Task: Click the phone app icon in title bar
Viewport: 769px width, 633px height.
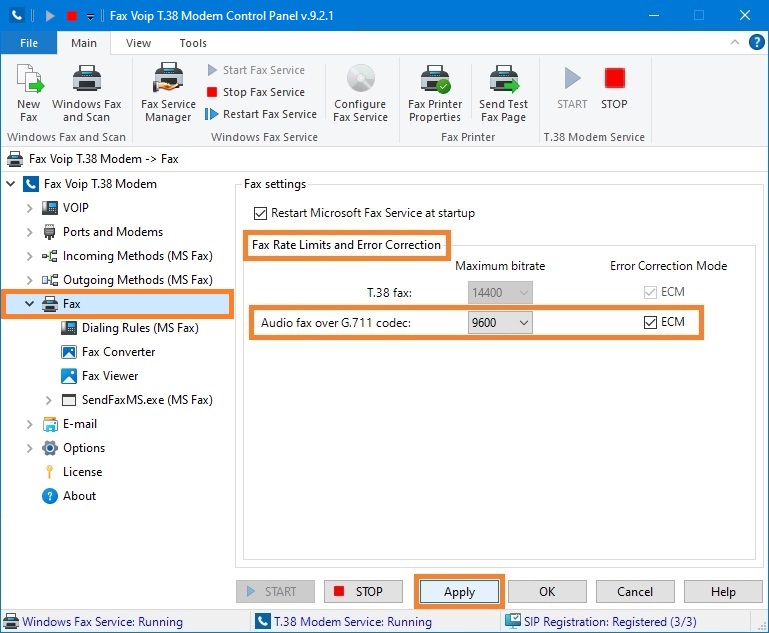Action: pyautogui.click(x=17, y=15)
